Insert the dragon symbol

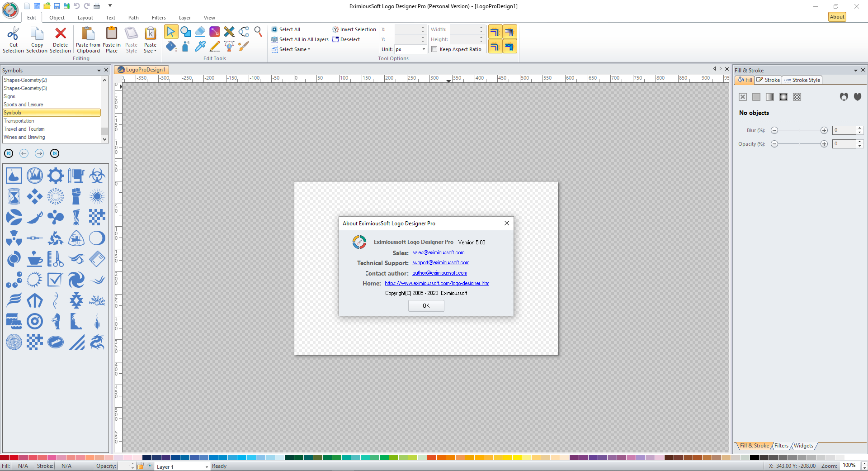(97, 342)
